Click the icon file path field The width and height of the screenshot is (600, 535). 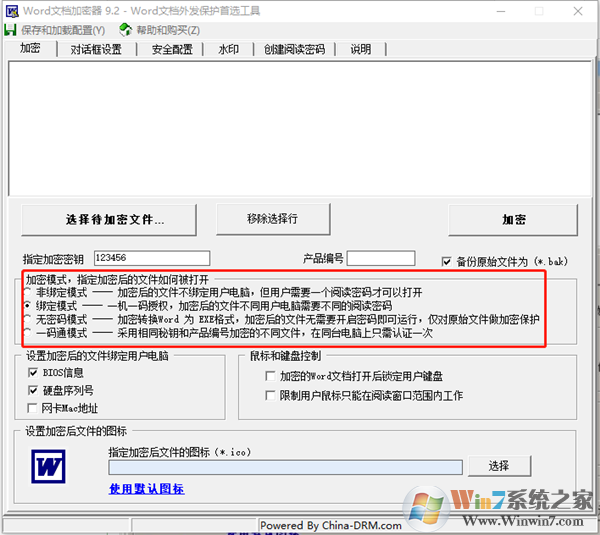pos(285,467)
